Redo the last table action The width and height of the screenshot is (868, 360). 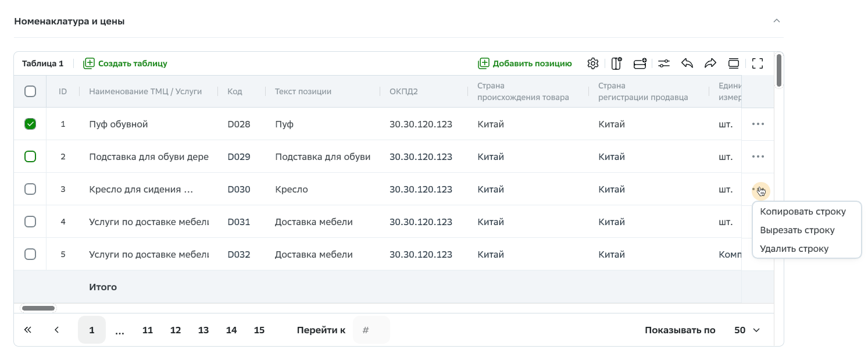click(710, 63)
